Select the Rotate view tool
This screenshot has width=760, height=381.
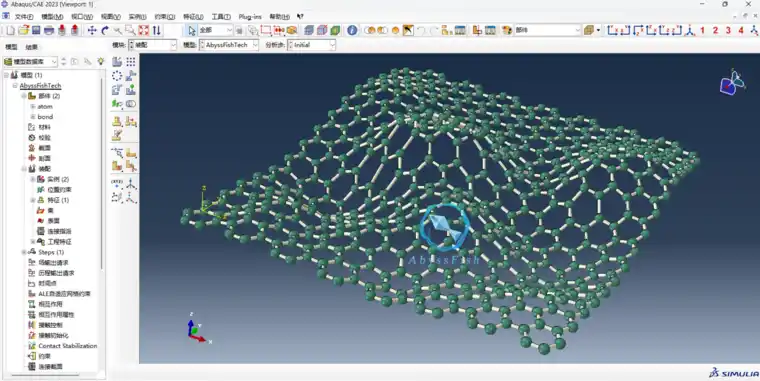(x=105, y=31)
